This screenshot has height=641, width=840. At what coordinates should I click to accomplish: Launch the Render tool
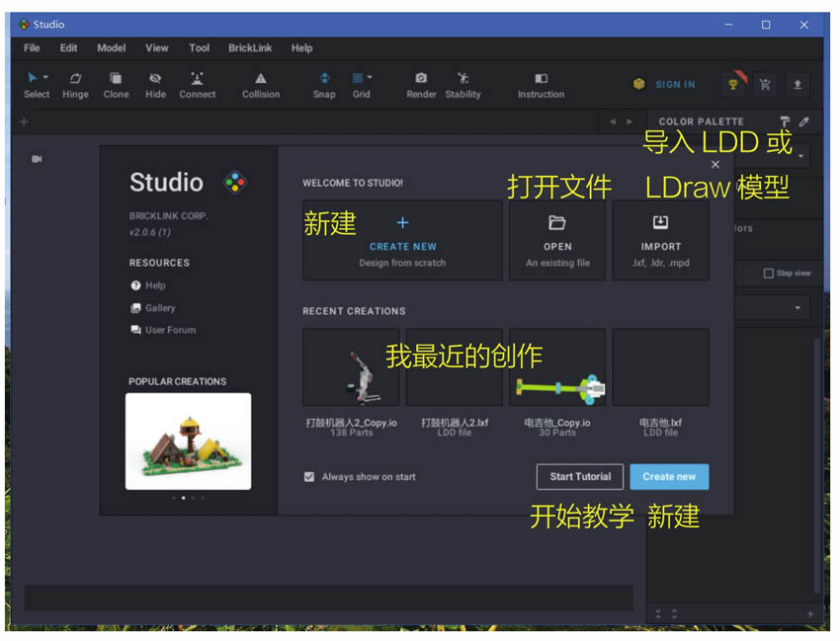pos(421,85)
